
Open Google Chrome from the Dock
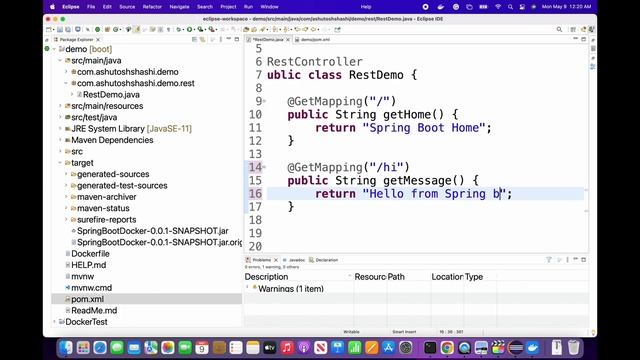(x=447, y=348)
